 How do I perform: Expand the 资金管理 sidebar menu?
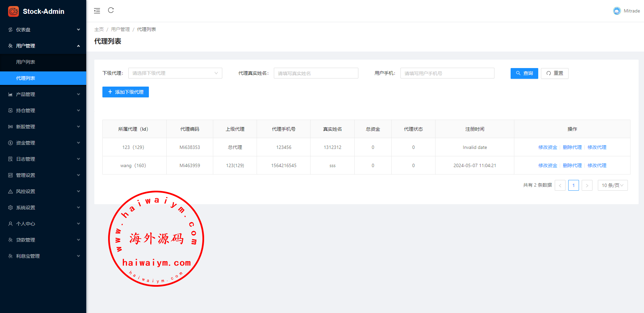pos(43,143)
